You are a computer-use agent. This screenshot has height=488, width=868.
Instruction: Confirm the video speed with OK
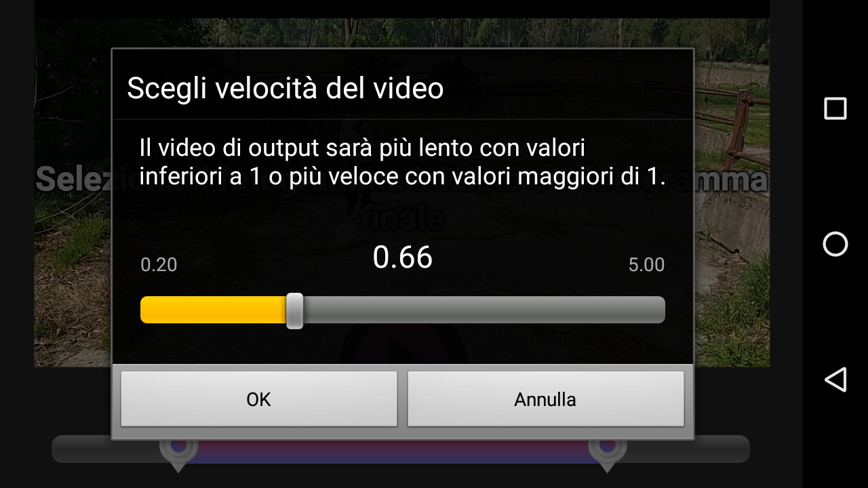pos(258,399)
